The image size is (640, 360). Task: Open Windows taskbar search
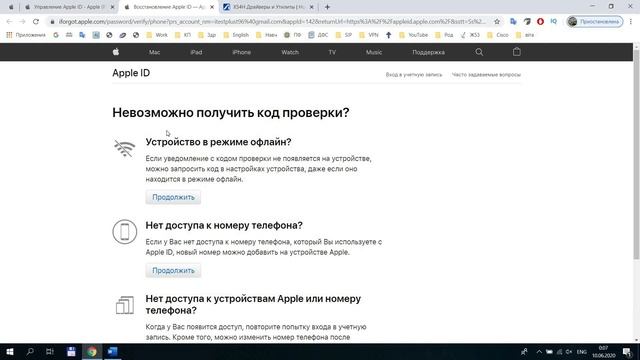(30, 351)
